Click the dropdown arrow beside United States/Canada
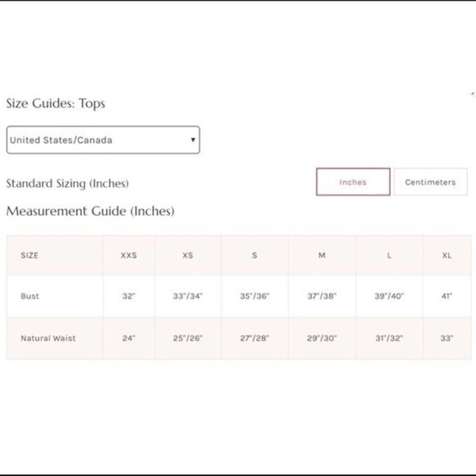The image size is (476, 476). [193, 139]
